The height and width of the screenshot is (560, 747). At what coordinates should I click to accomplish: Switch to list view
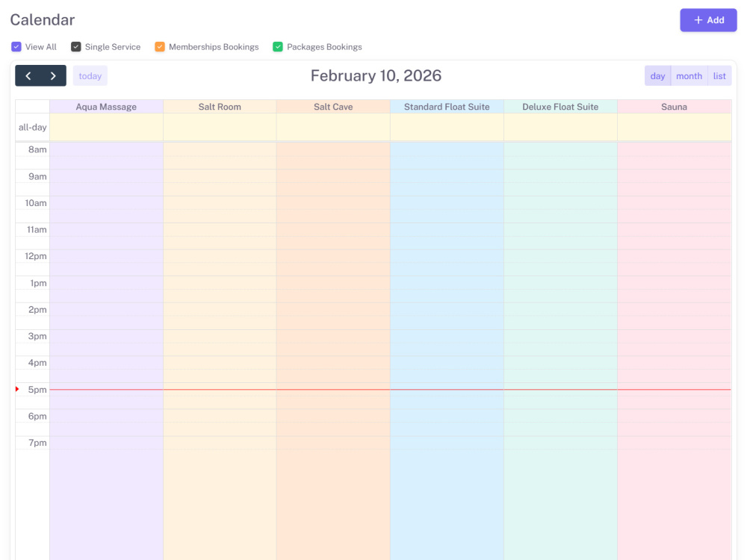coord(719,75)
